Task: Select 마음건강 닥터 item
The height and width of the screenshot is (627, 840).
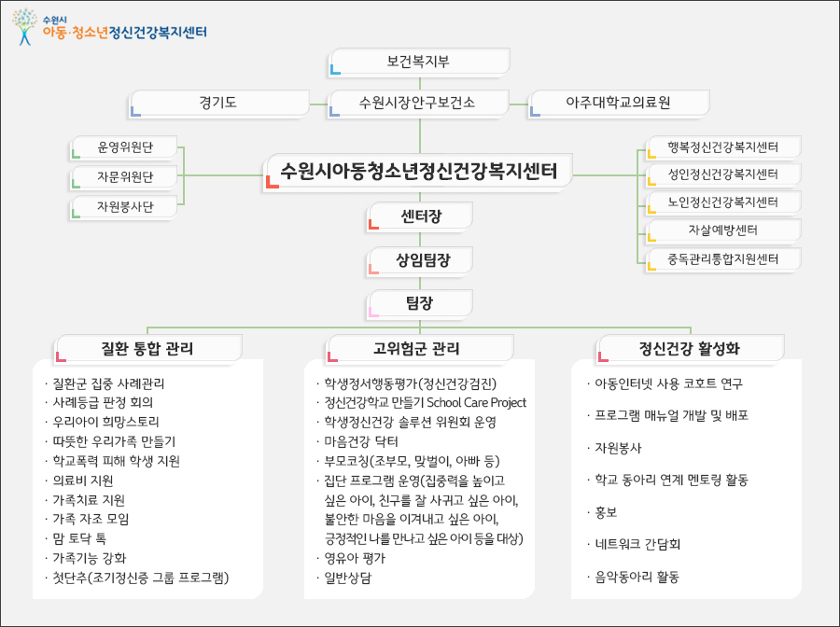Action: click(357, 441)
